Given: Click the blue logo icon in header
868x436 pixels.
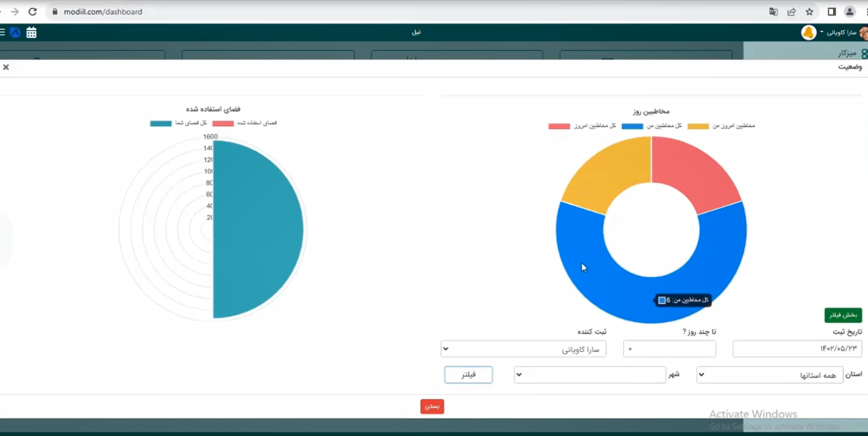Looking at the screenshot, I should click(15, 33).
